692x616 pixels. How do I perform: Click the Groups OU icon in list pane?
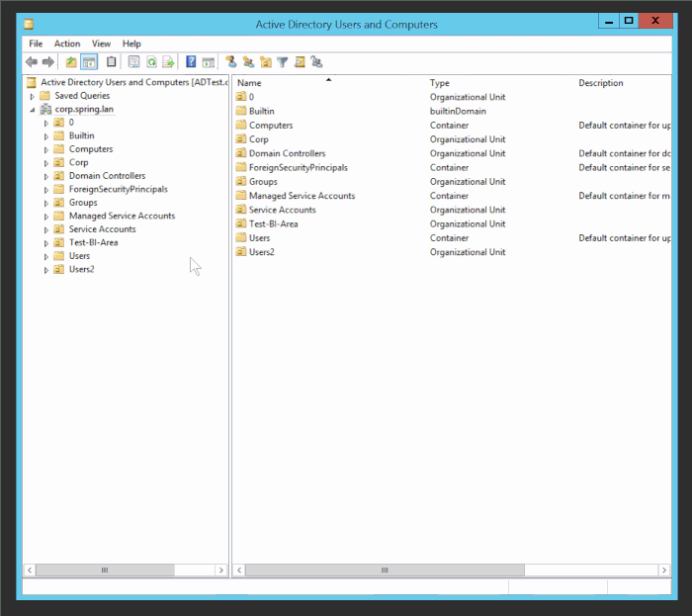(x=240, y=181)
